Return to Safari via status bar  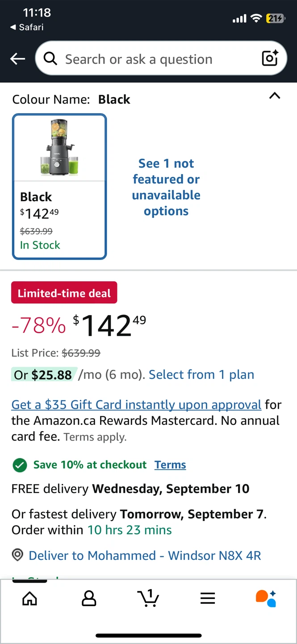point(27,27)
